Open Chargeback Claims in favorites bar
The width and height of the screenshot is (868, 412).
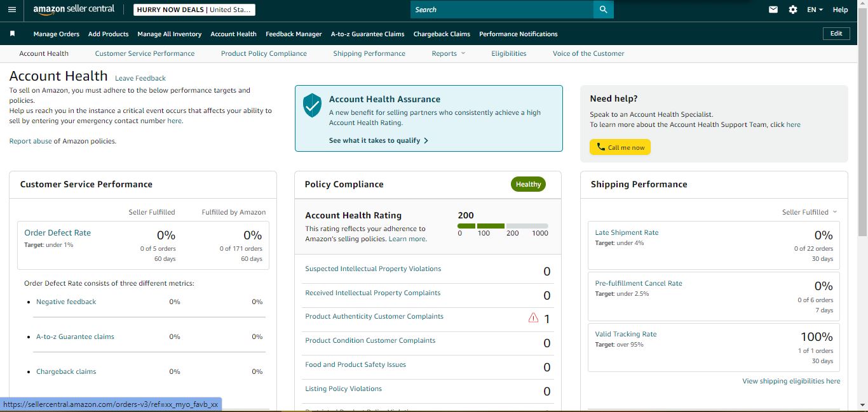tap(442, 34)
